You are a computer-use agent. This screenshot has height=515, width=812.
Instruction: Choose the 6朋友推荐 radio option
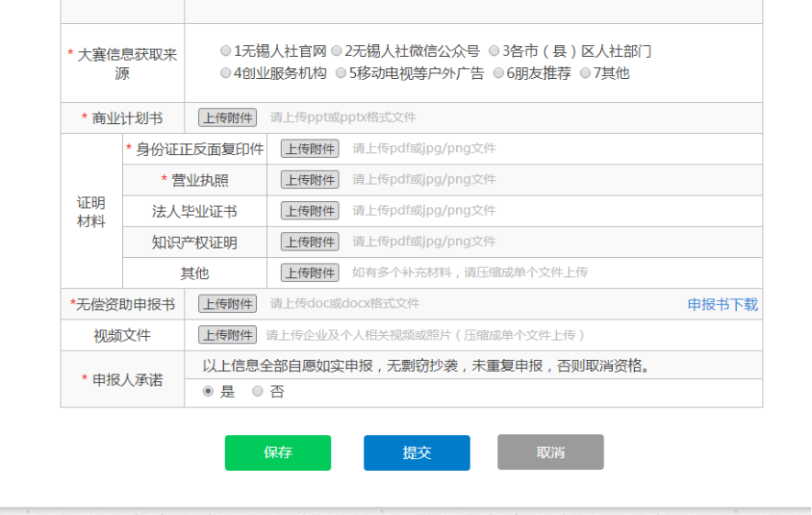[498, 73]
